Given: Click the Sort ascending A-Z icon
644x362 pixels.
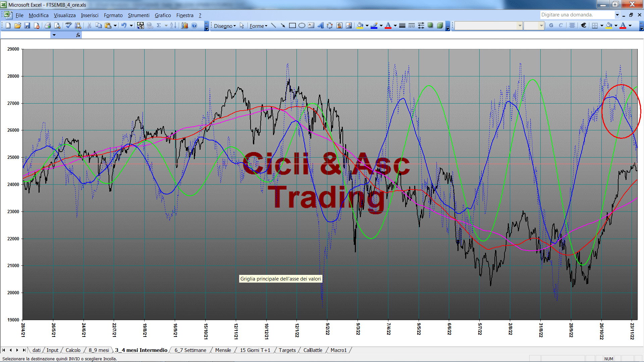Looking at the screenshot, I should point(173,25).
